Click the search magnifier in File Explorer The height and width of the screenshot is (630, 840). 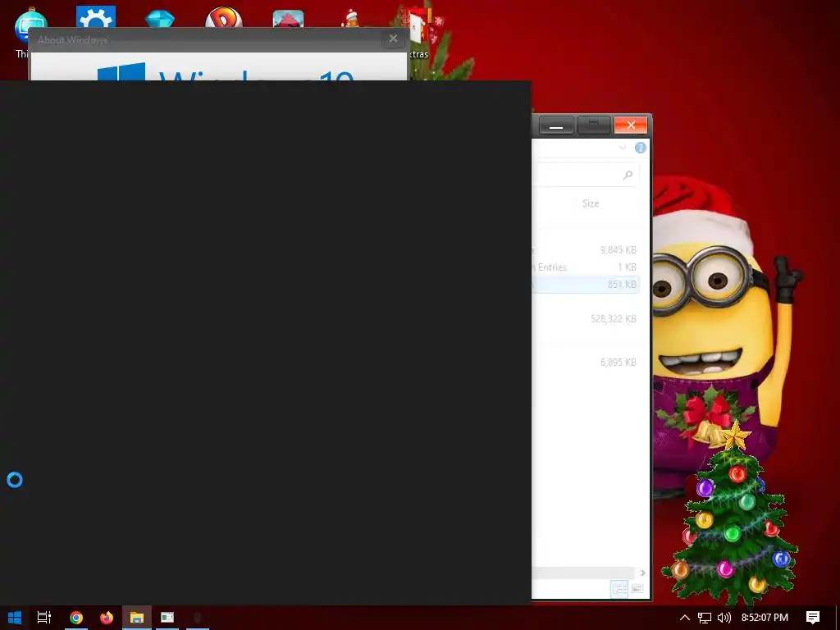pos(628,176)
